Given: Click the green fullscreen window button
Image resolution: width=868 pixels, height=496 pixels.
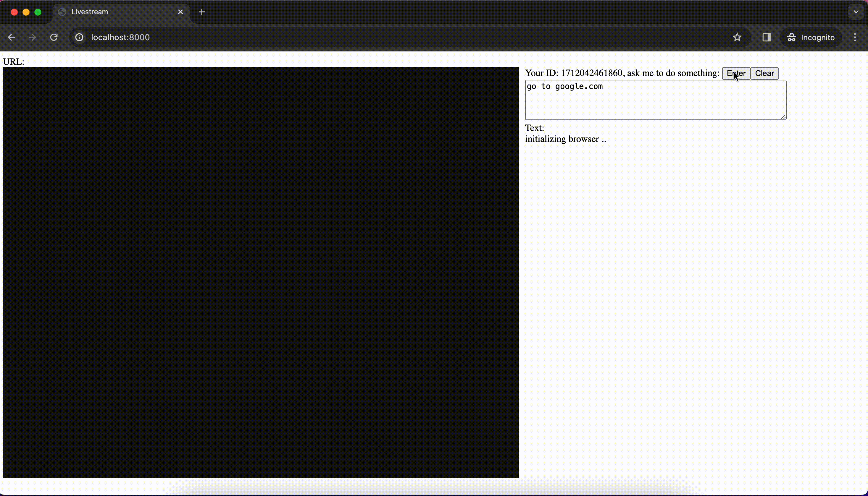Looking at the screenshot, I should pos(38,12).
